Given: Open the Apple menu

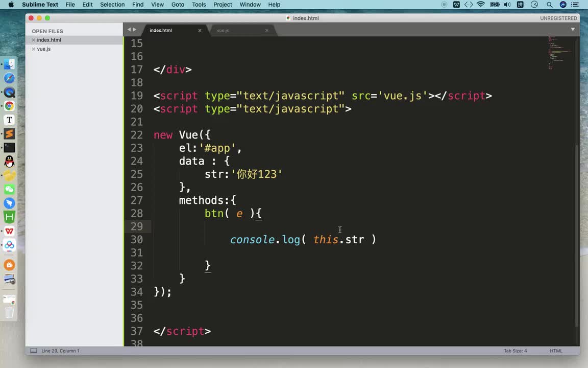Looking at the screenshot, I should pos(11,5).
